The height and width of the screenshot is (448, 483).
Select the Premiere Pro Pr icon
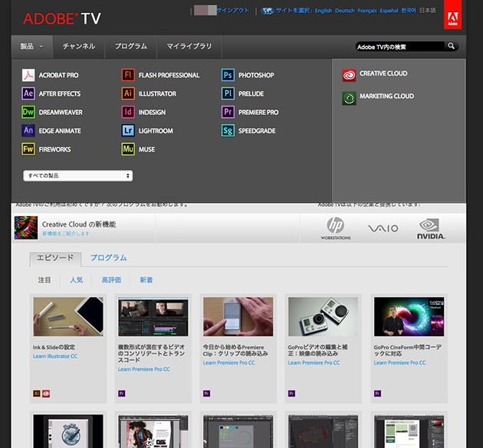(x=228, y=112)
